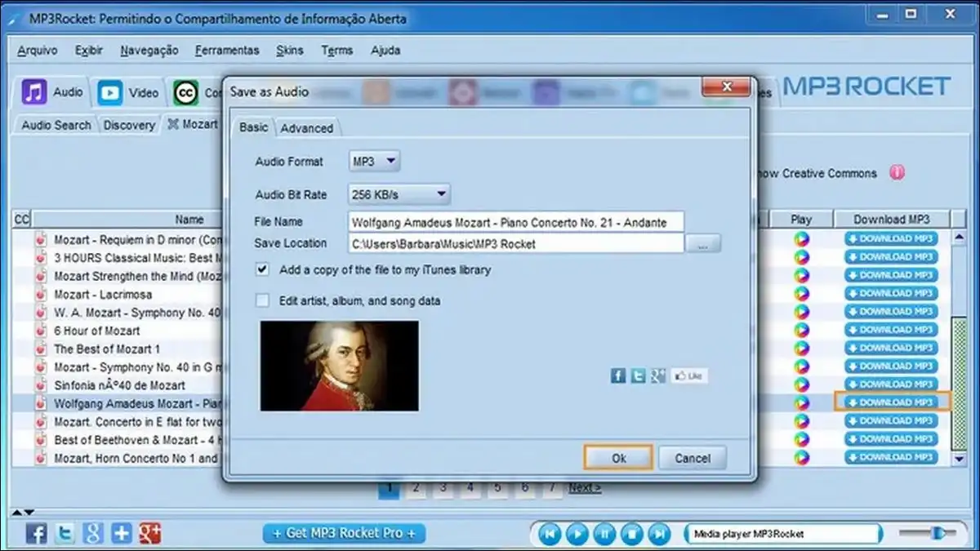Share via Facebook icon in Save dialog
Screen dimensions: 980x551
(618, 376)
